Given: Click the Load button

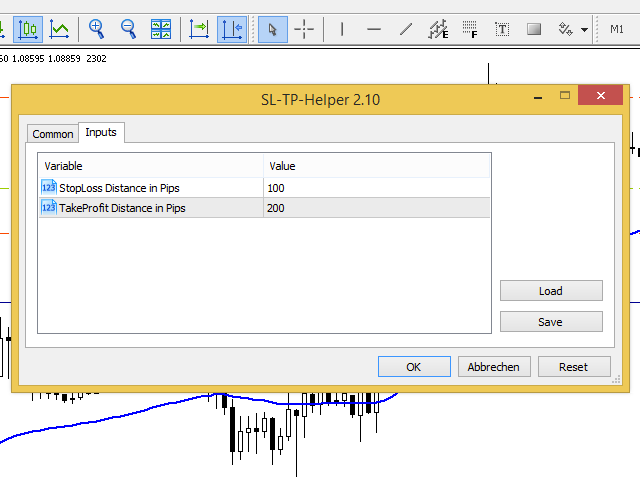Looking at the screenshot, I should pyautogui.click(x=551, y=291).
